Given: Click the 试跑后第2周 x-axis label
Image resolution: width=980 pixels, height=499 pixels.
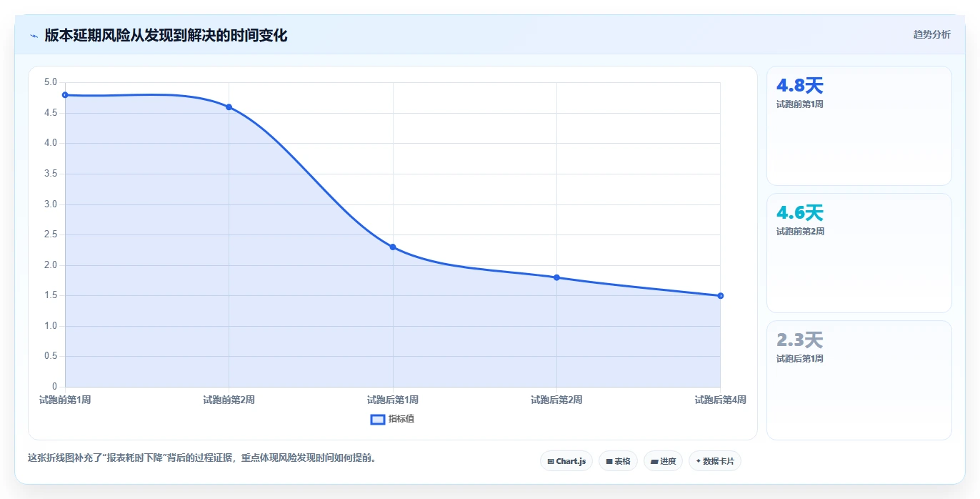Looking at the screenshot, I should pyautogui.click(x=556, y=400).
